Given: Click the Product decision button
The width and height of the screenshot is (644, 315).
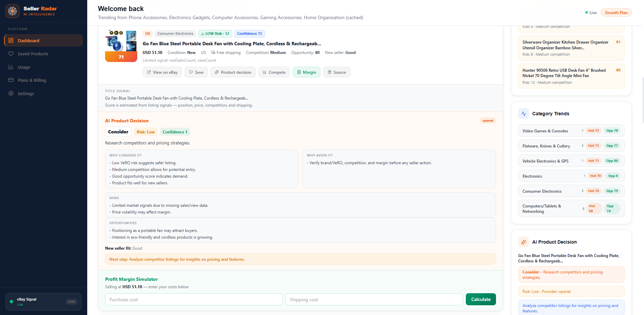Looking at the screenshot, I should tap(233, 72).
